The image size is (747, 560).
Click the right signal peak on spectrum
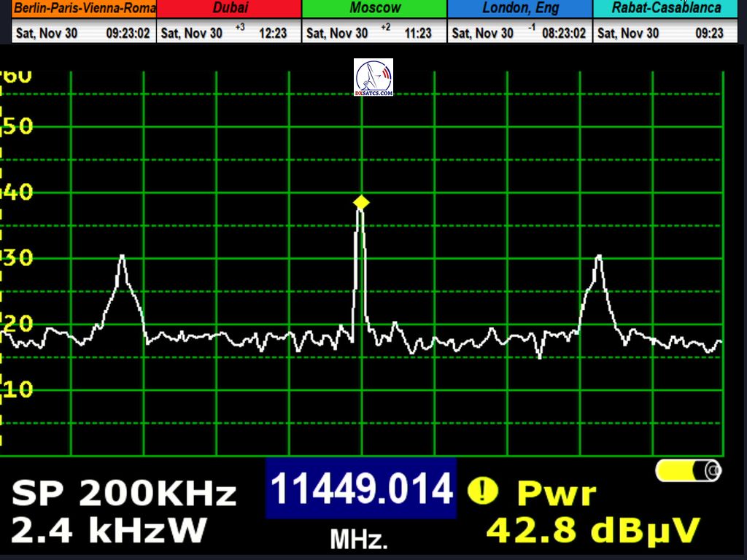click(598, 259)
